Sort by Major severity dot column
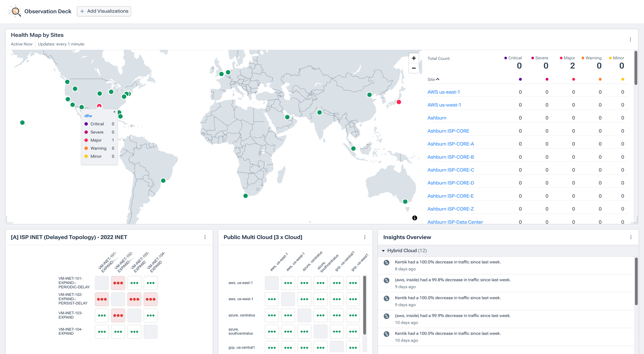The width and height of the screenshot is (644, 354). [x=573, y=79]
